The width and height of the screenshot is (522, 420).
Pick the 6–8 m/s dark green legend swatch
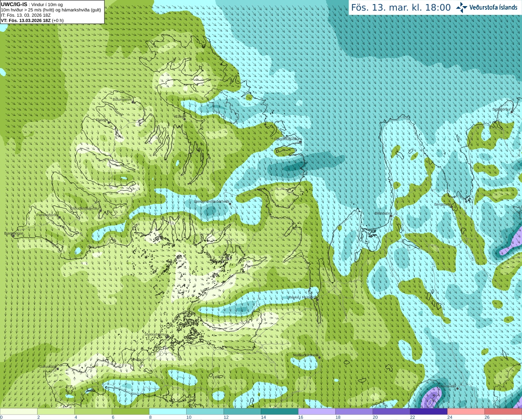click(x=130, y=411)
